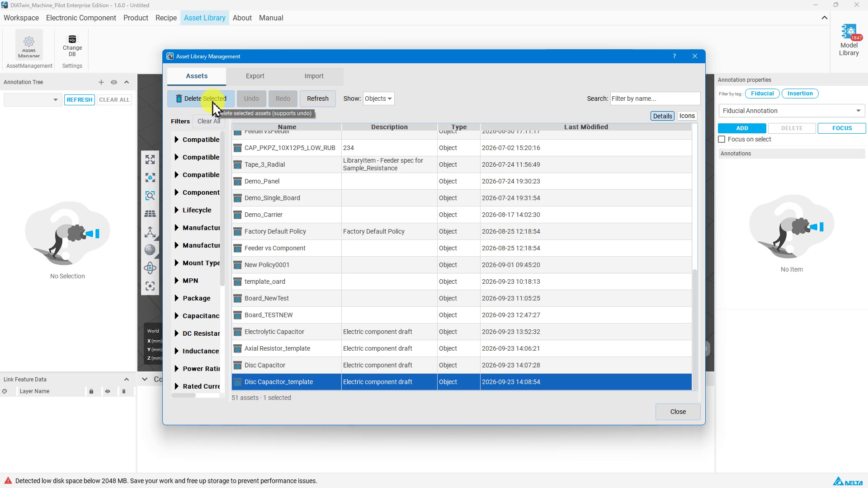Switch to the Export tab

coord(255,76)
